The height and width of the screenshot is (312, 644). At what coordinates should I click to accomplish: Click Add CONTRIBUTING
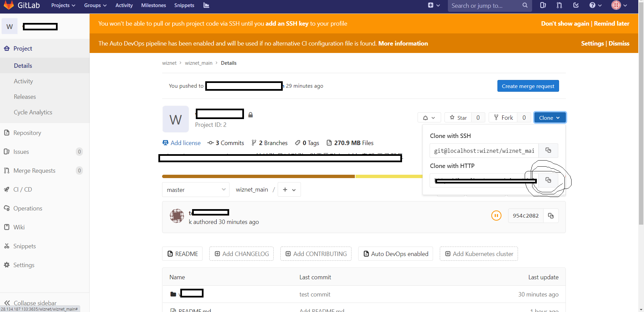point(316,254)
